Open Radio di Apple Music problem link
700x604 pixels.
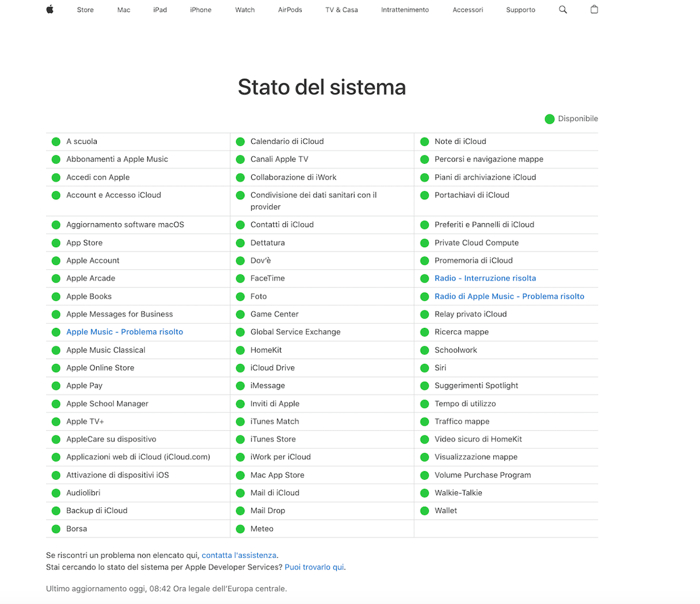509,296
